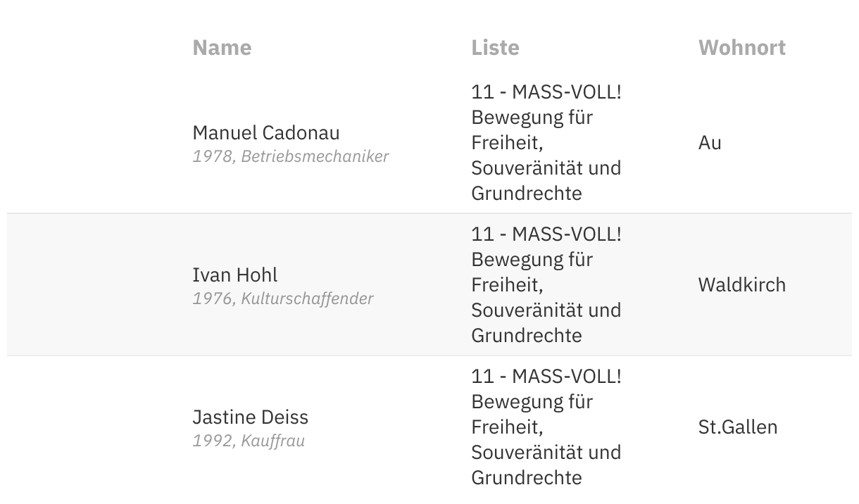Click "Souveränität und" in Ivan Hohl's row

click(546, 310)
